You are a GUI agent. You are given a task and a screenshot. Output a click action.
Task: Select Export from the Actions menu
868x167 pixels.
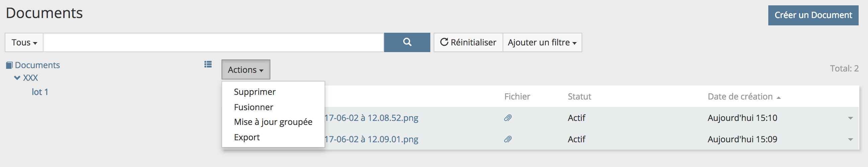pos(247,137)
